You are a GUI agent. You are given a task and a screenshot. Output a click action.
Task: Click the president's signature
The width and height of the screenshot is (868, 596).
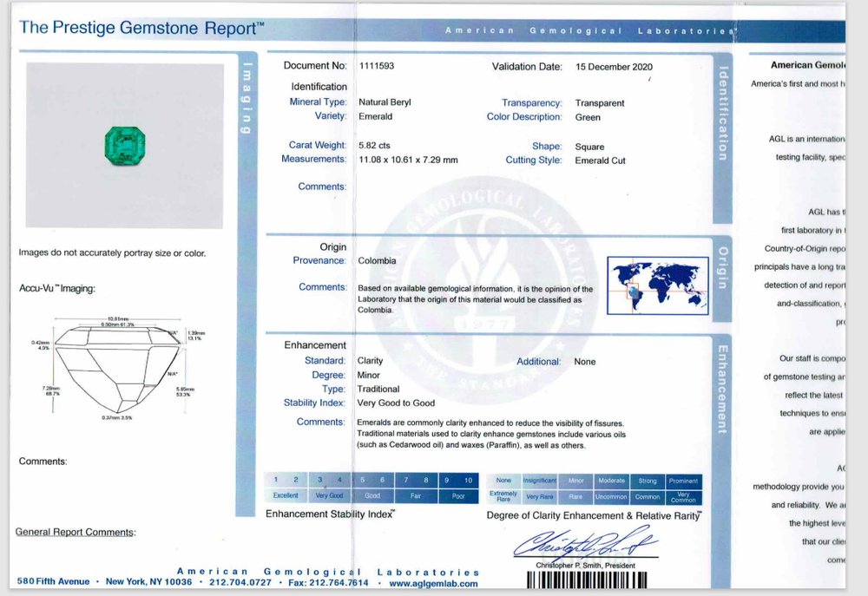click(x=585, y=544)
